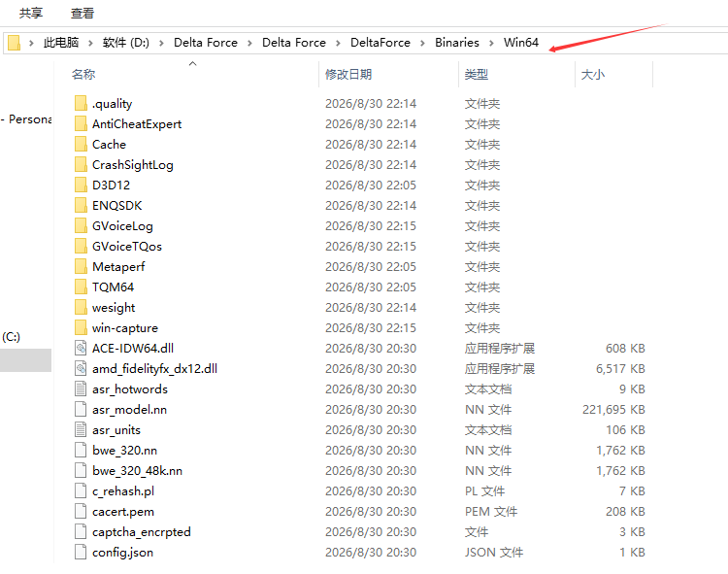The image size is (728, 574).
Task: Go to Binaries in the address bar
Action: 457,43
